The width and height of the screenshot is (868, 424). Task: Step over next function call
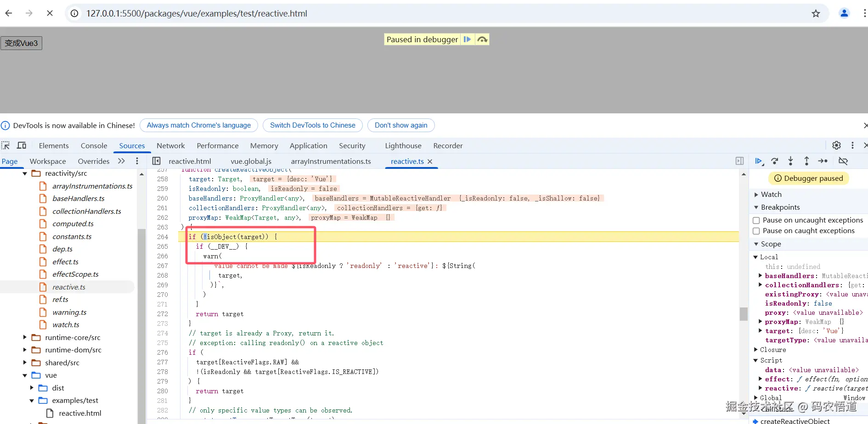[775, 161]
